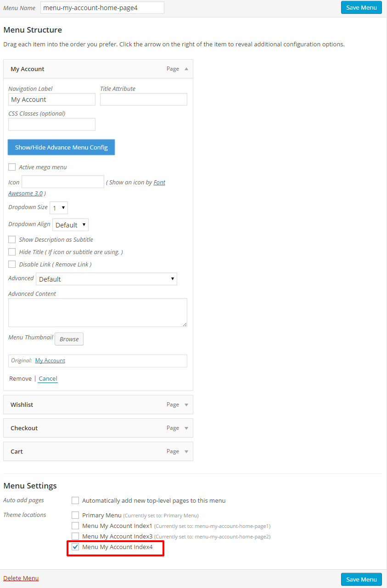
Task: Click Show/Hide Advance Menu Config button
Action: (62, 147)
